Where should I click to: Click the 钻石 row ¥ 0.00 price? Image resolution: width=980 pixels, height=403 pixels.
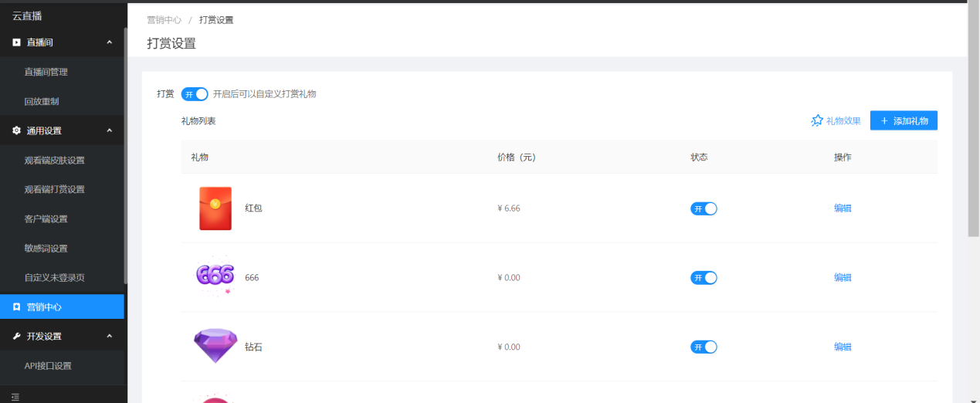tap(509, 347)
